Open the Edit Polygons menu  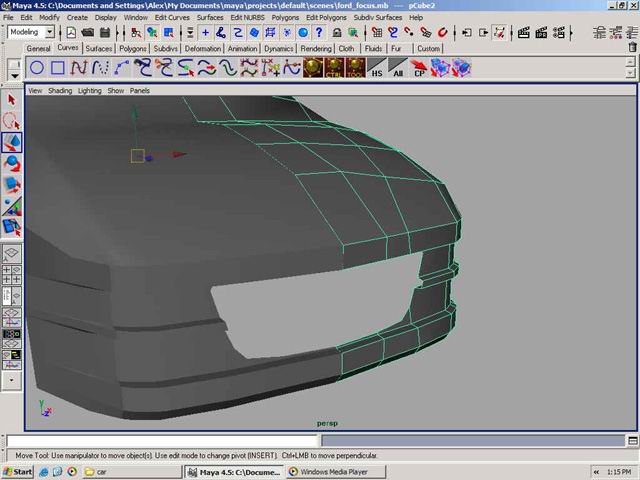326,18
